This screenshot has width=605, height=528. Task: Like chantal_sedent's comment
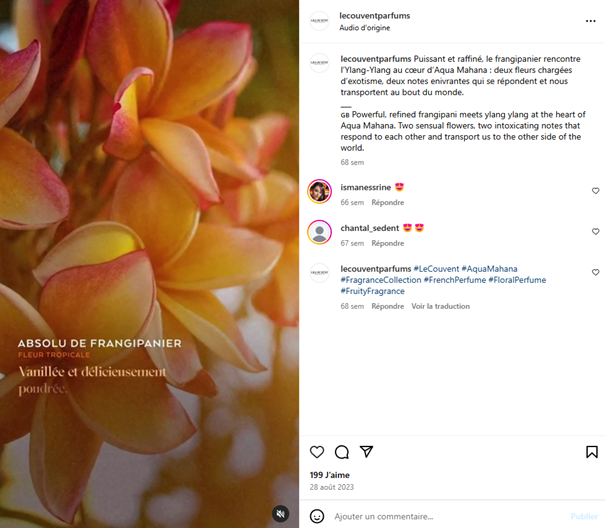[x=595, y=232]
